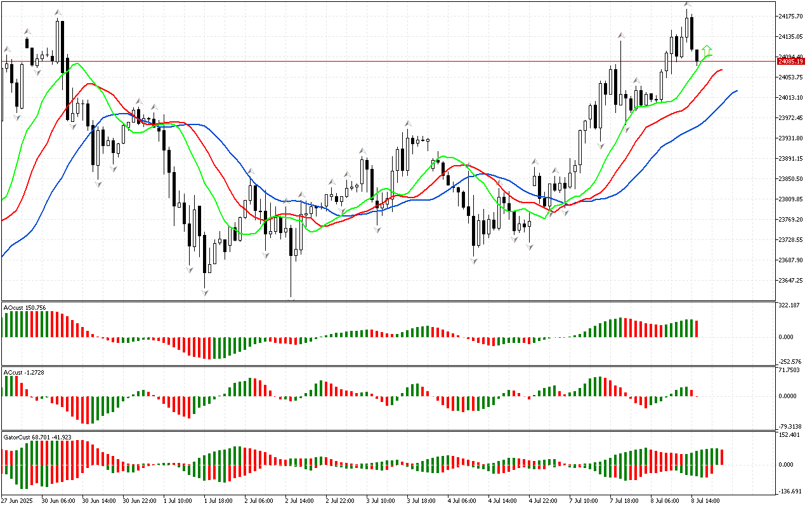This screenshot has height=508, width=812.
Task: Click the up fractal above the 3 Jul 18:00 high
Action: [x=409, y=123]
